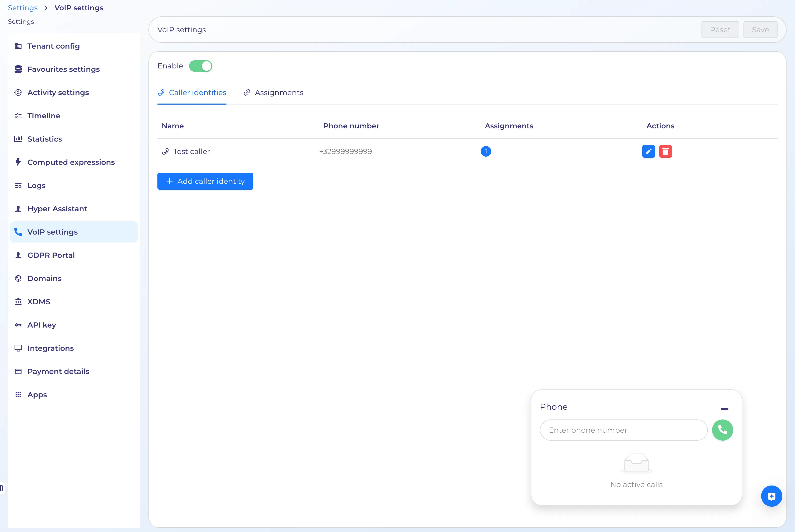The width and height of the screenshot is (795, 532).
Task: Start call with green phone button
Action: 722,430
